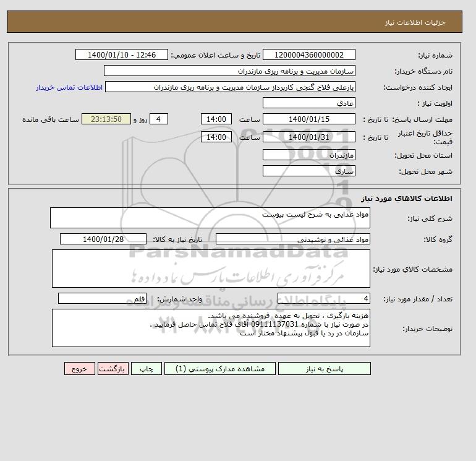Image resolution: width=476 pixels, height=461 pixels.
Task: Click اطلاعات کالاهای مورد نیاز section heading
Action: point(407,199)
